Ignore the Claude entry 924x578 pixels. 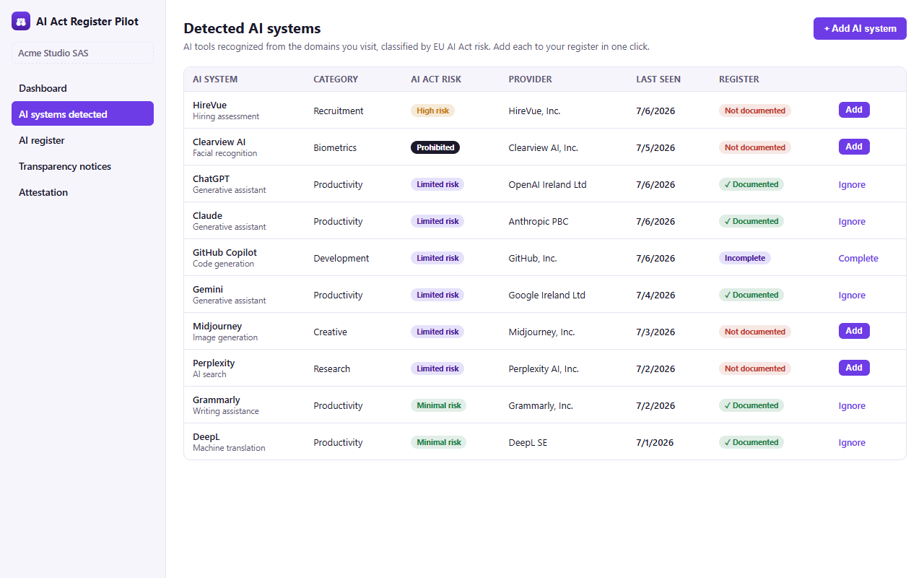852,221
